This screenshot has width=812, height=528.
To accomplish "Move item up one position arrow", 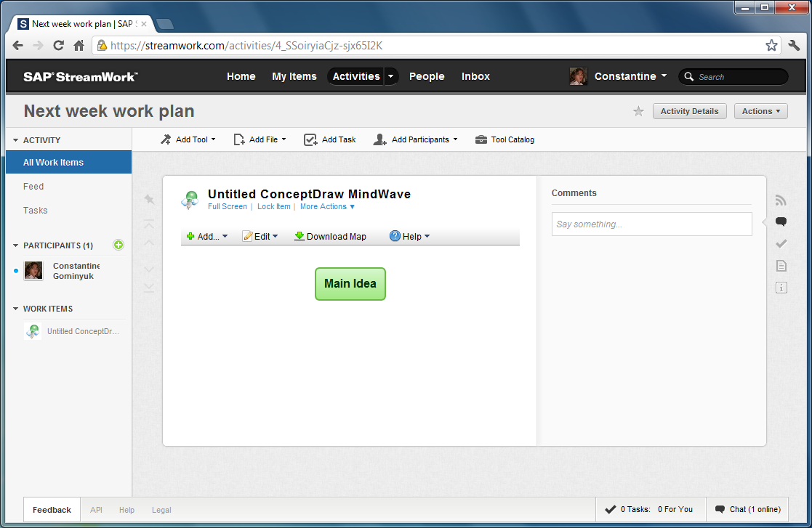I will pyautogui.click(x=149, y=243).
